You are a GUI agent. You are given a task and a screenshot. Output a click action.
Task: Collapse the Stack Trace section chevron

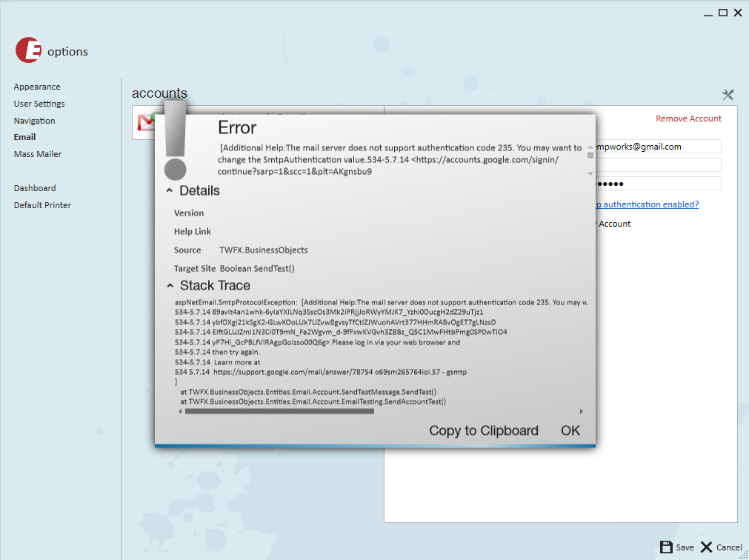click(x=170, y=285)
